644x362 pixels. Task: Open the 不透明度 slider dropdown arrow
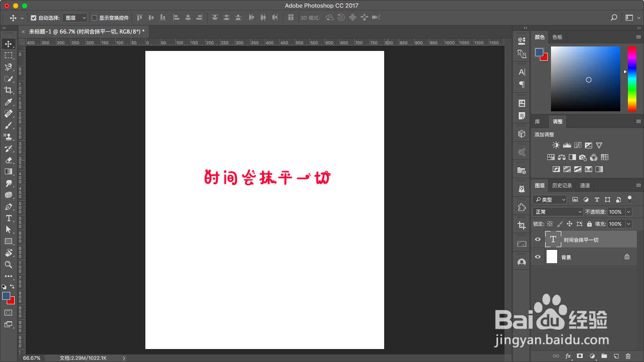point(629,212)
